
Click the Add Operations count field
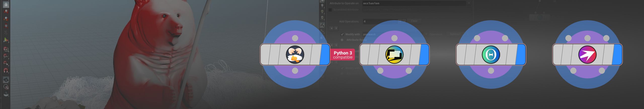(x=380, y=21)
